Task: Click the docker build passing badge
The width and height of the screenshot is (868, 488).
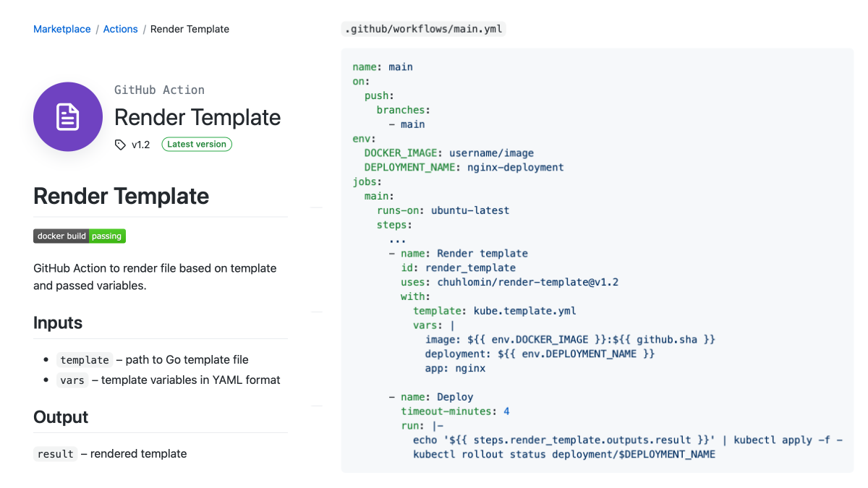Action: click(x=79, y=236)
